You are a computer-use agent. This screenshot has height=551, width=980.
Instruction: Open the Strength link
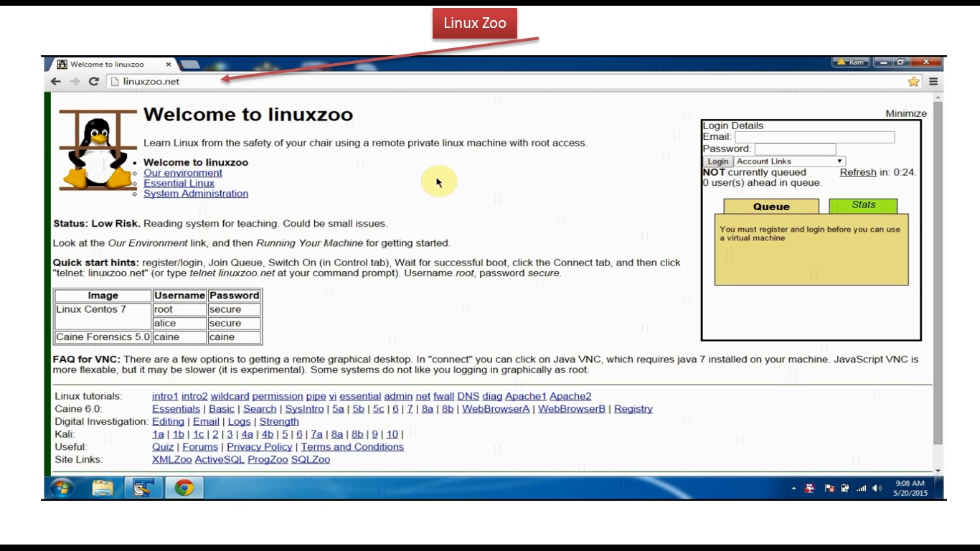pos(279,422)
